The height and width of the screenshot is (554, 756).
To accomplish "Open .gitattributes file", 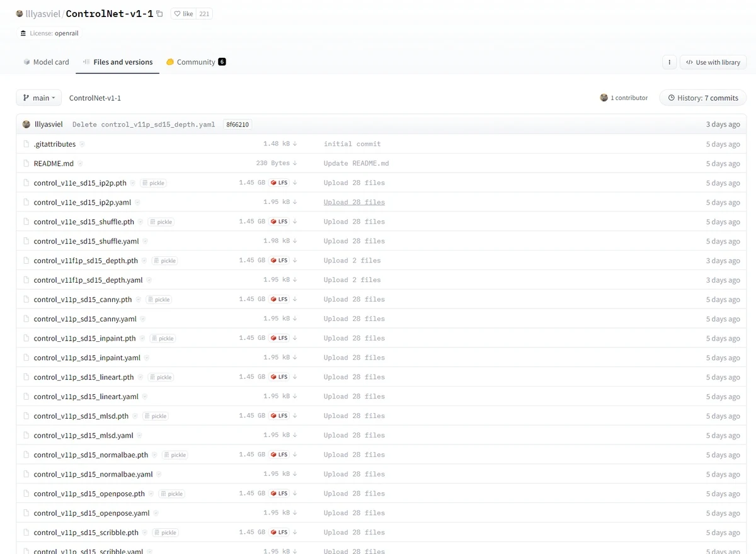I will coord(55,144).
